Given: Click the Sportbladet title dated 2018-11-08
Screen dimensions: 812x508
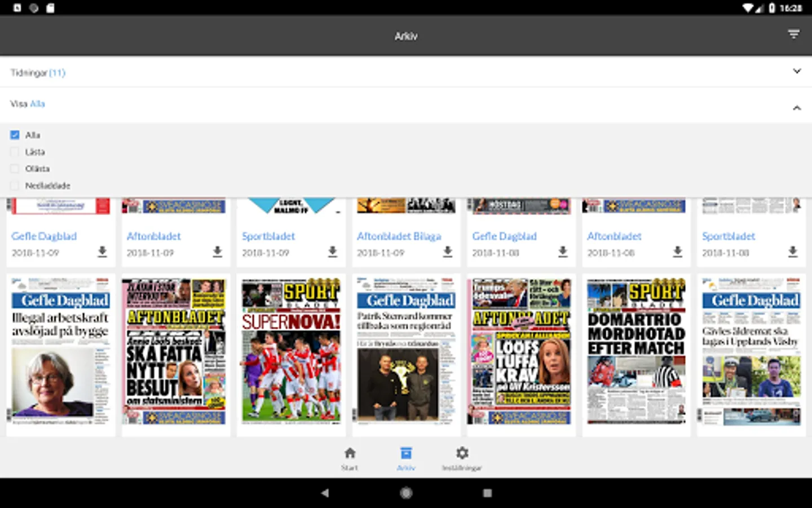Looking at the screenshot, I should click(x=729, y=237).
